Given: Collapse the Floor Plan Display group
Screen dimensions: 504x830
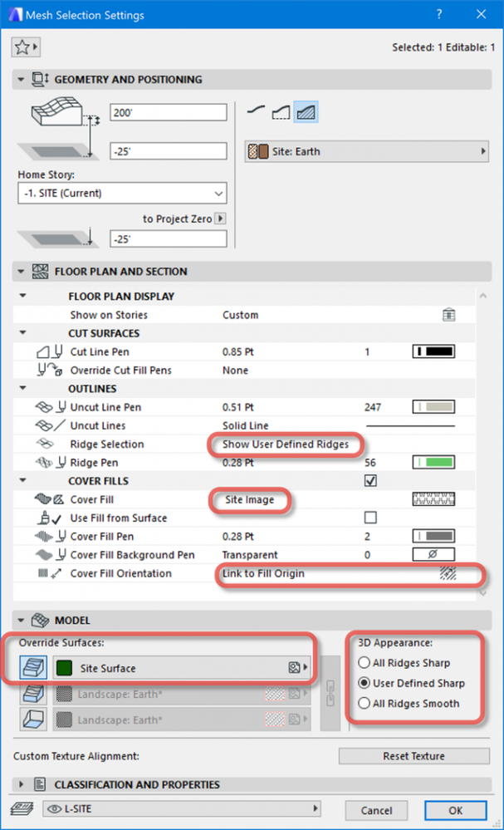Looking at the screenshot, I should [22, 296].
